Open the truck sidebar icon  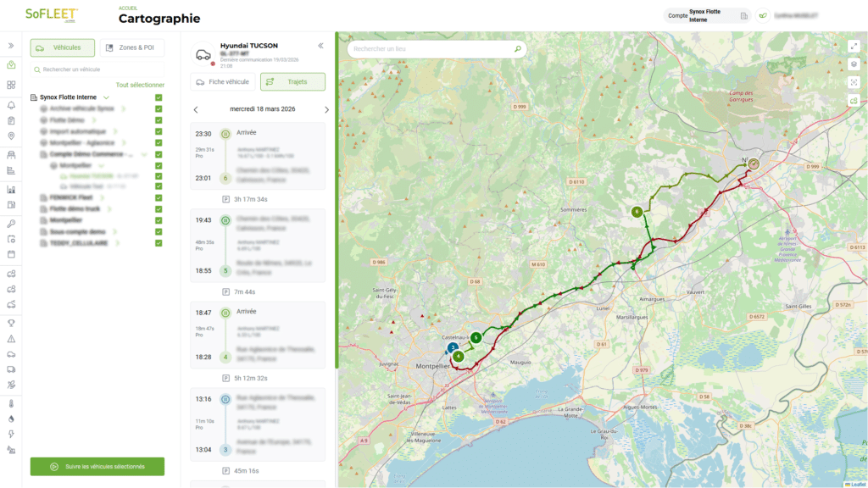click(11, 369)
